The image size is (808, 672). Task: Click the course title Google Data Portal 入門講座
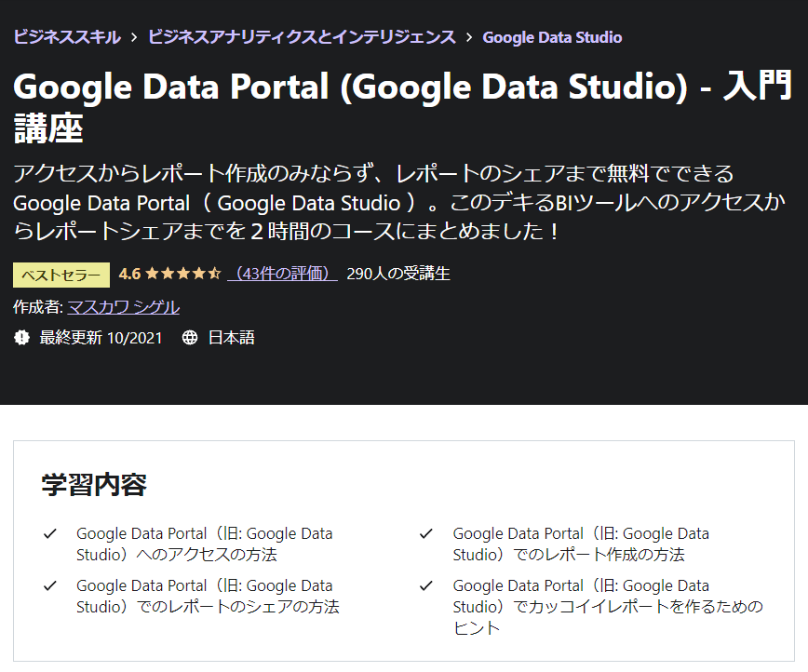pos(402,107)
